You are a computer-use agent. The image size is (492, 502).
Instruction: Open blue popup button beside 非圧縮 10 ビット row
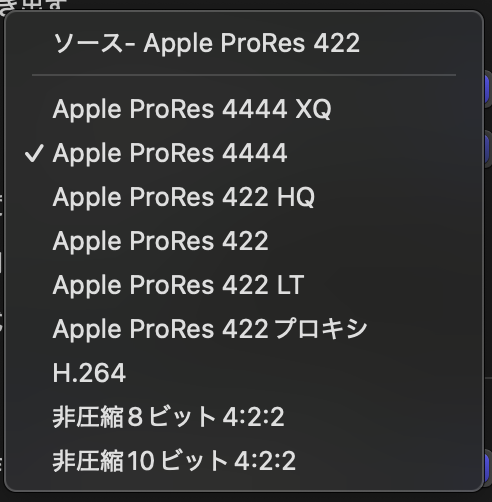pos(487,466)
